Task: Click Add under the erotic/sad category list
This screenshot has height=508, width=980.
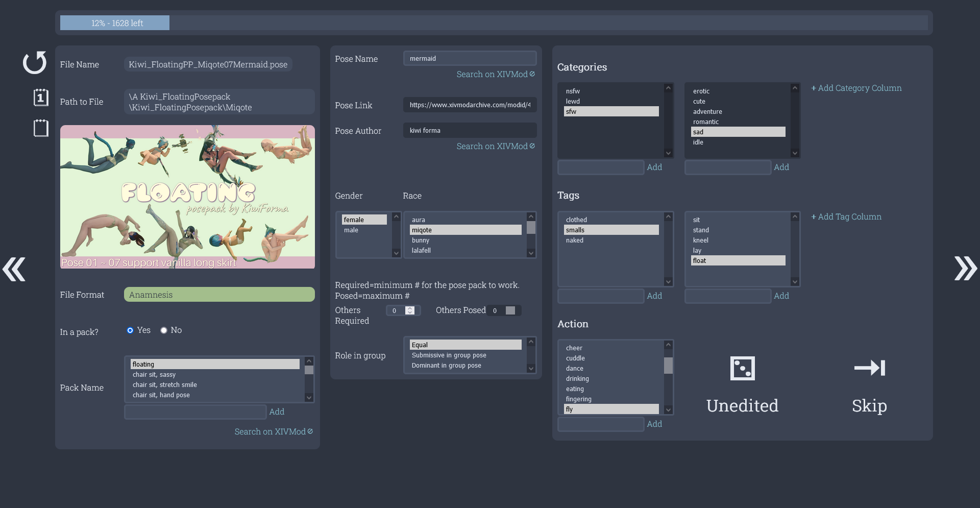Action: pyautogui.click(x=781, y=167)
